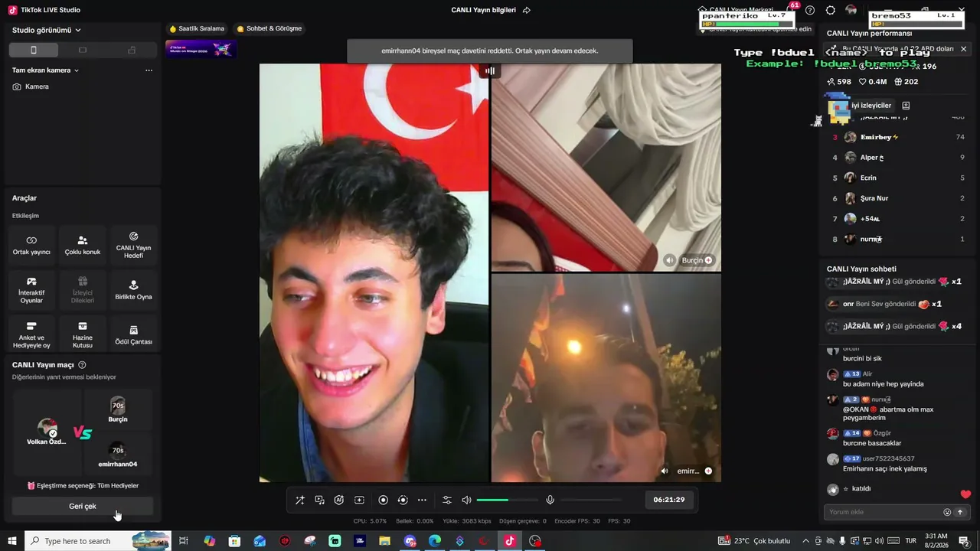Mute the microphone

(x=550, y=500)
